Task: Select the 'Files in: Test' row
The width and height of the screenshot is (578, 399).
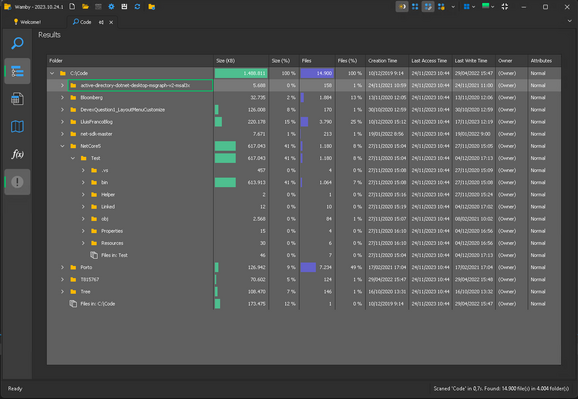Action: pyautogui.click(x=304, y=255)
